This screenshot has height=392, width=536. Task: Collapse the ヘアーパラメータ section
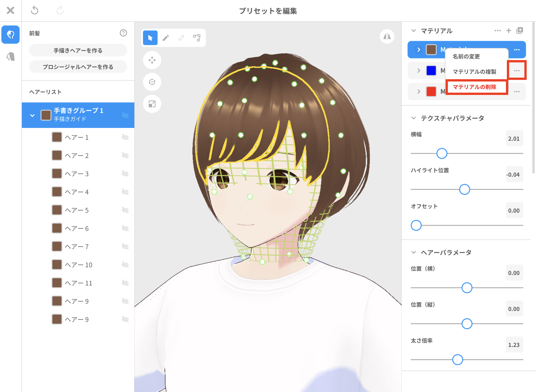413,252
